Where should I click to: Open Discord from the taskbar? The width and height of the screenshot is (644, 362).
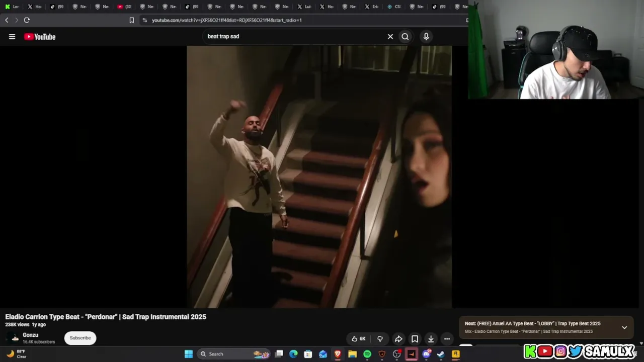(426, 354)
